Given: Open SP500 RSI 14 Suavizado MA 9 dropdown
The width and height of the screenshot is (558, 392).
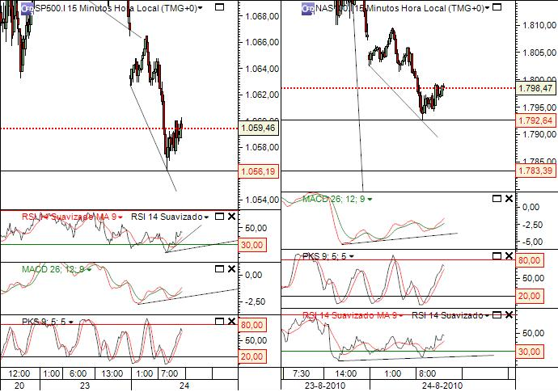Looking at the screenshot, I should 120,217.
